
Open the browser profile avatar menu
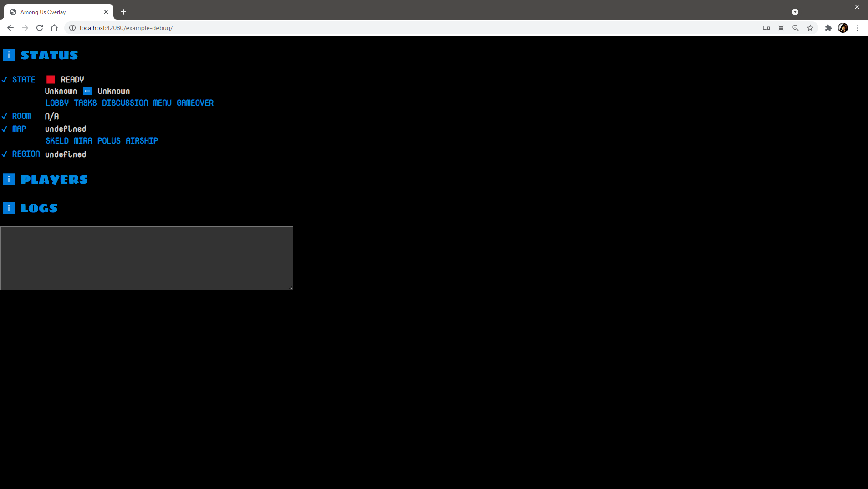(843, 28)
